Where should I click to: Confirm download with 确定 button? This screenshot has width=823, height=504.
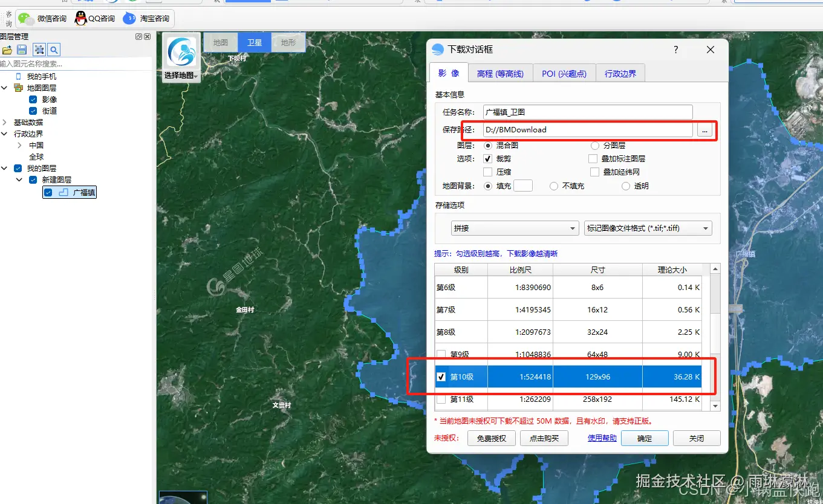[645, 438]
